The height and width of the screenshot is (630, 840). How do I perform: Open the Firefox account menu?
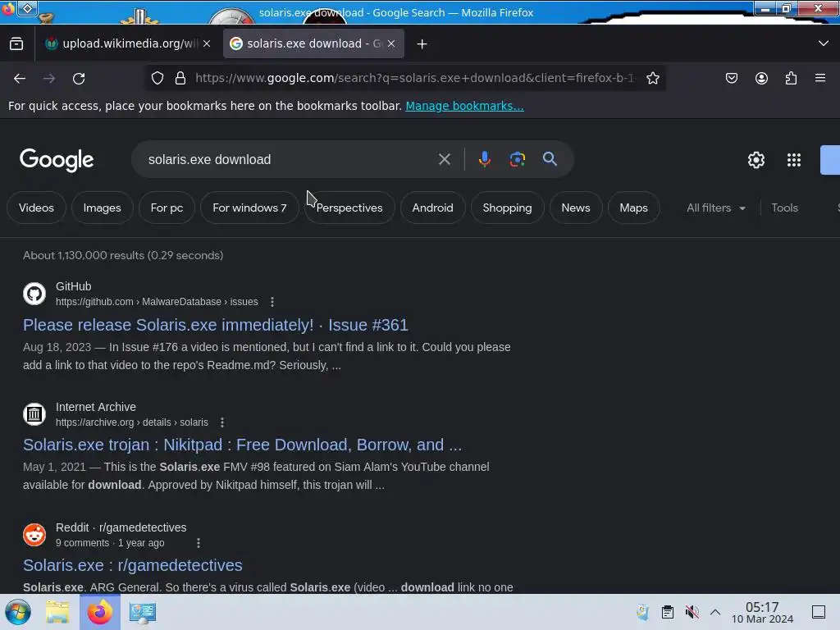pos(761,78)
